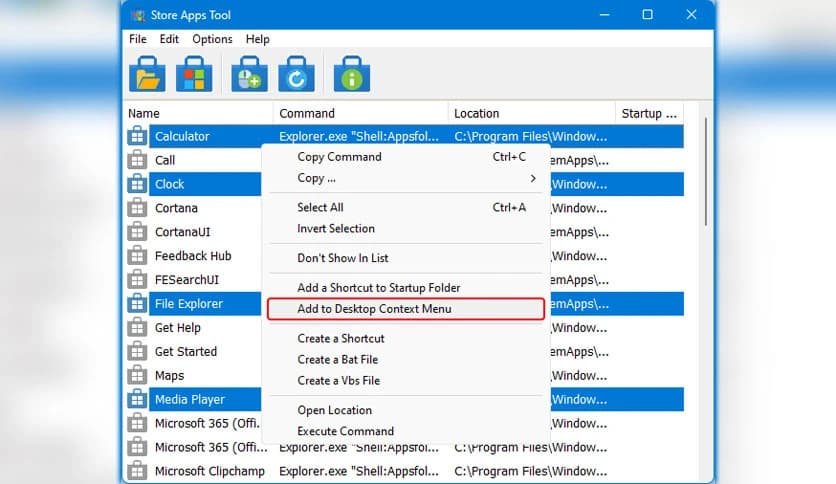Image resolution: width=836 pixels, height=484 pixels.
Task: Choose Select All in context menu
Action: pyautogui.click(x=406, y=207)
